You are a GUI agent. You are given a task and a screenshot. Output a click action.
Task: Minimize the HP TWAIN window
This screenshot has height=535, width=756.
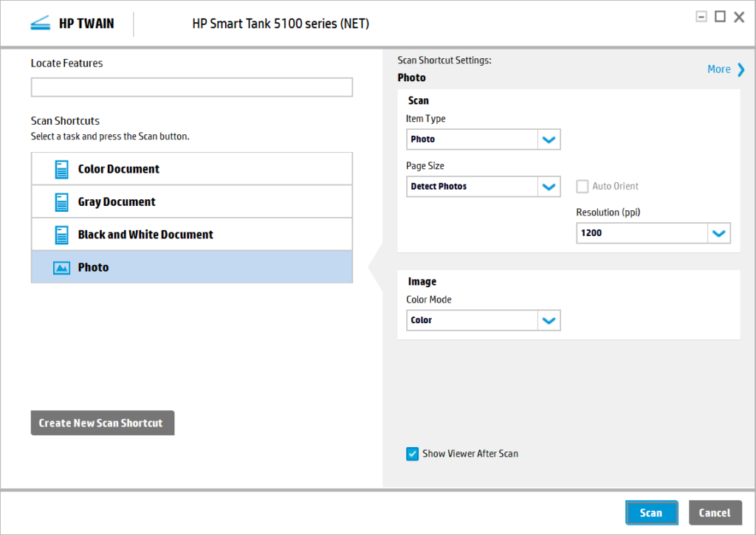(x=701, y=17)
